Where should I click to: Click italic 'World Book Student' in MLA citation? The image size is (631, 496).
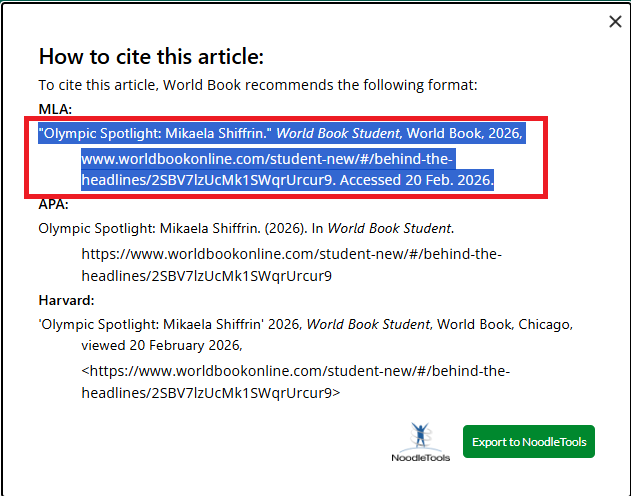pos(339,133)
